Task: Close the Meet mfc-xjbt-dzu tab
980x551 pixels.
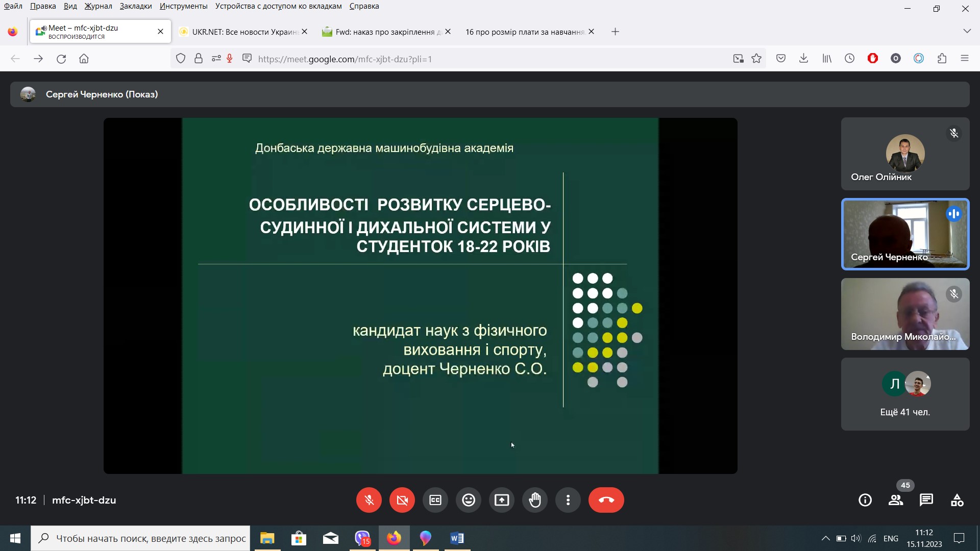Action: click(160, 32)
